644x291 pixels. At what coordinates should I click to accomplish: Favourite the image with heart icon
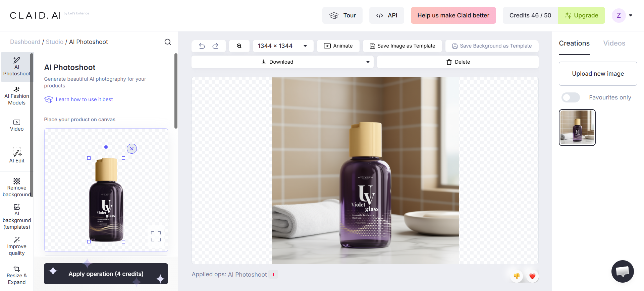pos(532,276)
